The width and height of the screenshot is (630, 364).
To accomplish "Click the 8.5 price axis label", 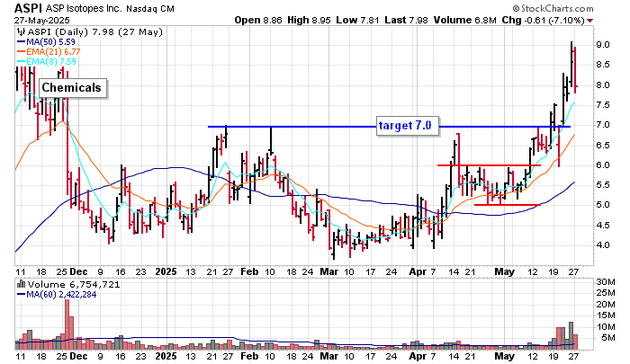I will pyautogui.click(x=602, y=65).
